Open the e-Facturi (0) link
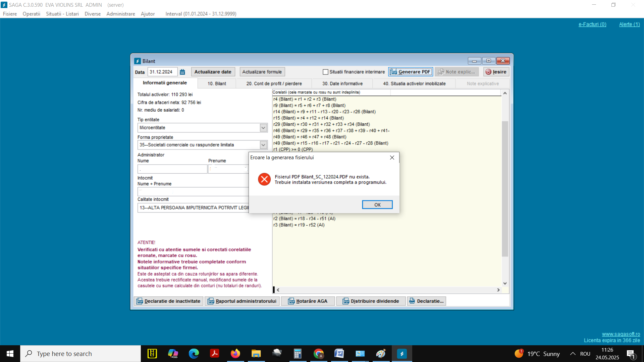This screenshot has height=362, width=644. tap(592, 24)
